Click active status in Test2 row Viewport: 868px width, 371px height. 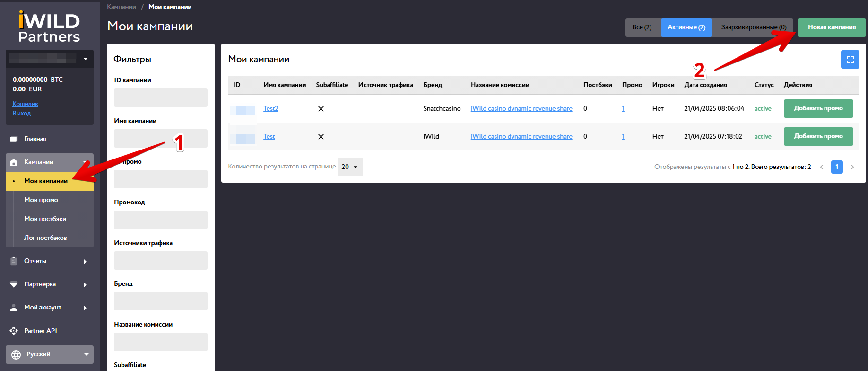point(763,108)
